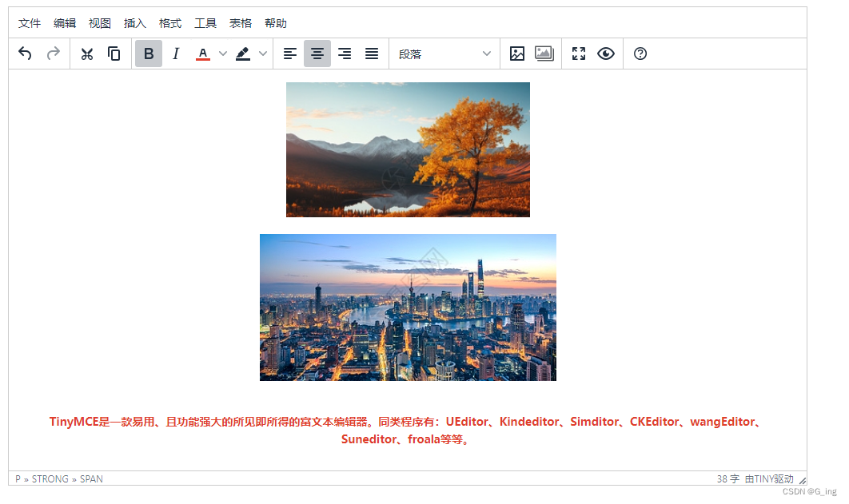Screen dimensions: 849x504
Task: Open the 插入 menu
Action: [134, 23]
